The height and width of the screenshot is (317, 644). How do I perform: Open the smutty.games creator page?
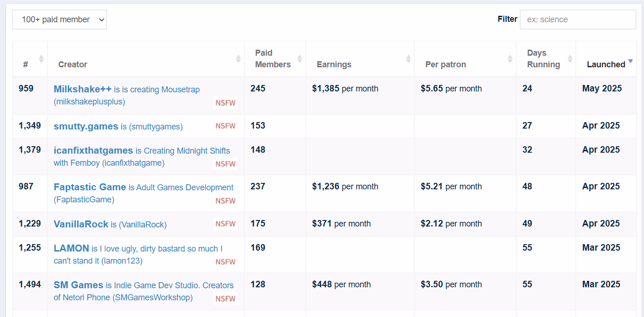coord(86,126)
